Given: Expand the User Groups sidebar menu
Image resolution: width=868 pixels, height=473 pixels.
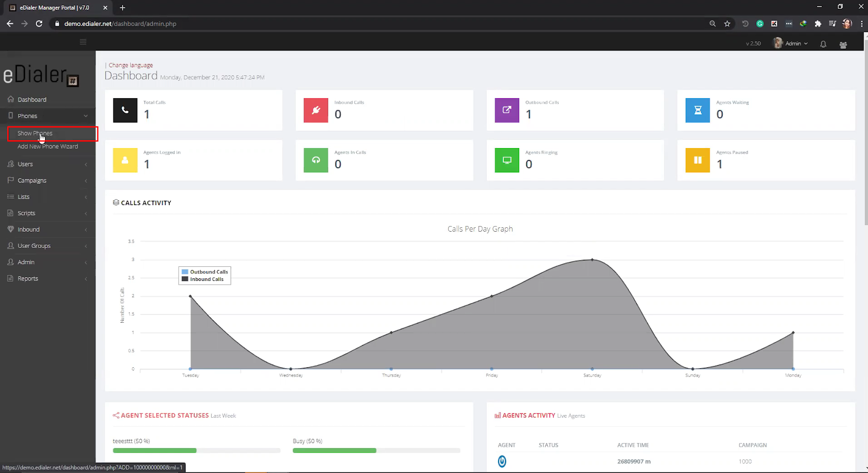Looking at the screenshot, I should click(x=48, y=246).
